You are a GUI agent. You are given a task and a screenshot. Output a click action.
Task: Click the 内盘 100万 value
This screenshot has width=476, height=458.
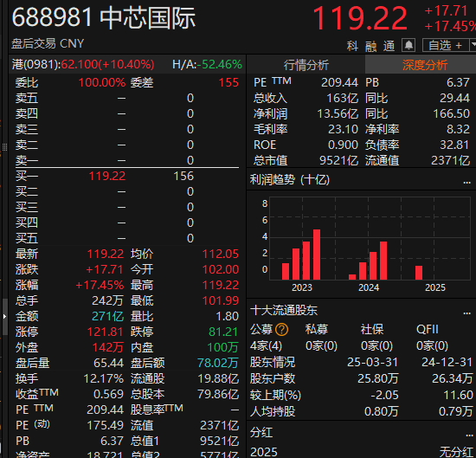222,347
